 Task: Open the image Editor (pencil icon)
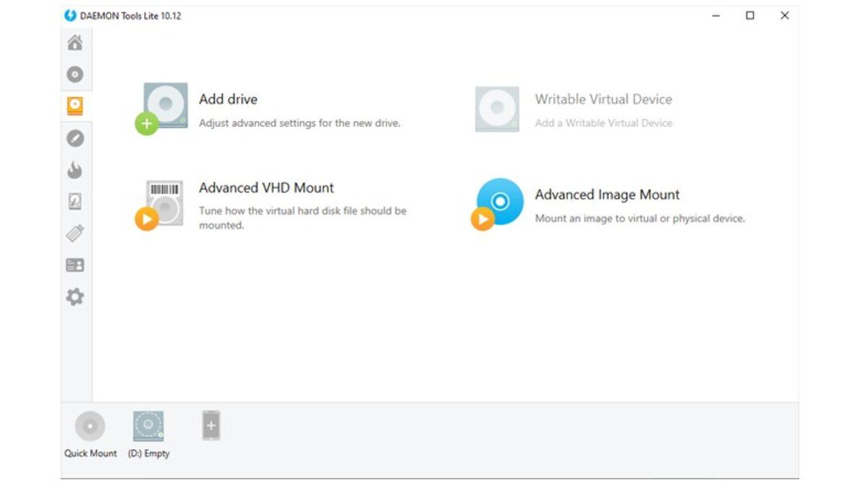75,137
